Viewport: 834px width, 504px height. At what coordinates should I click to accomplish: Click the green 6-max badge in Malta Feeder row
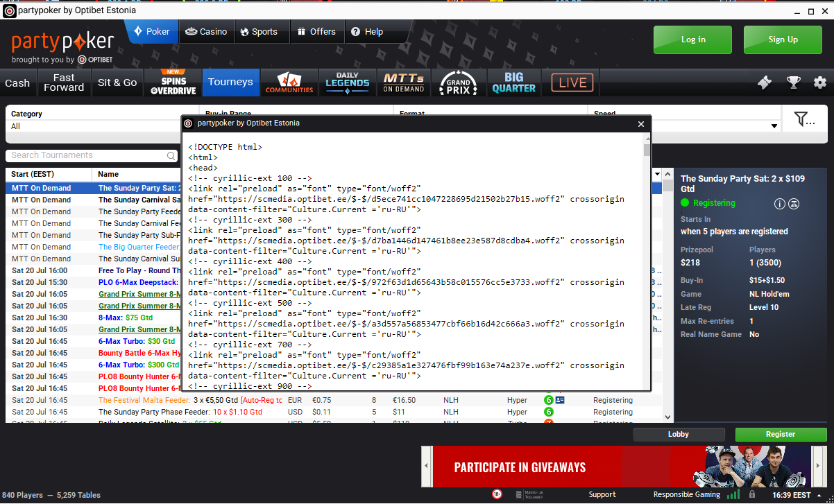(x=548, y=400)
